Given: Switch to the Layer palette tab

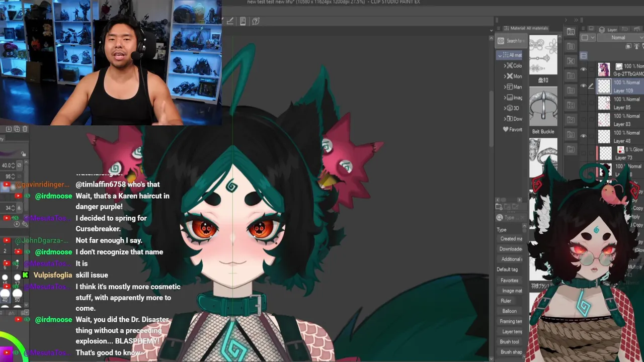Looking at the screenshot, I should tap(609, 30).
